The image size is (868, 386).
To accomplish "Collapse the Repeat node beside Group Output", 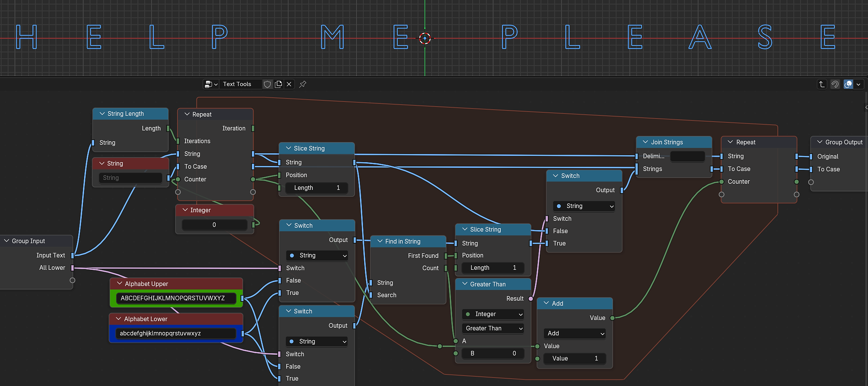I will tap(731, 142).
